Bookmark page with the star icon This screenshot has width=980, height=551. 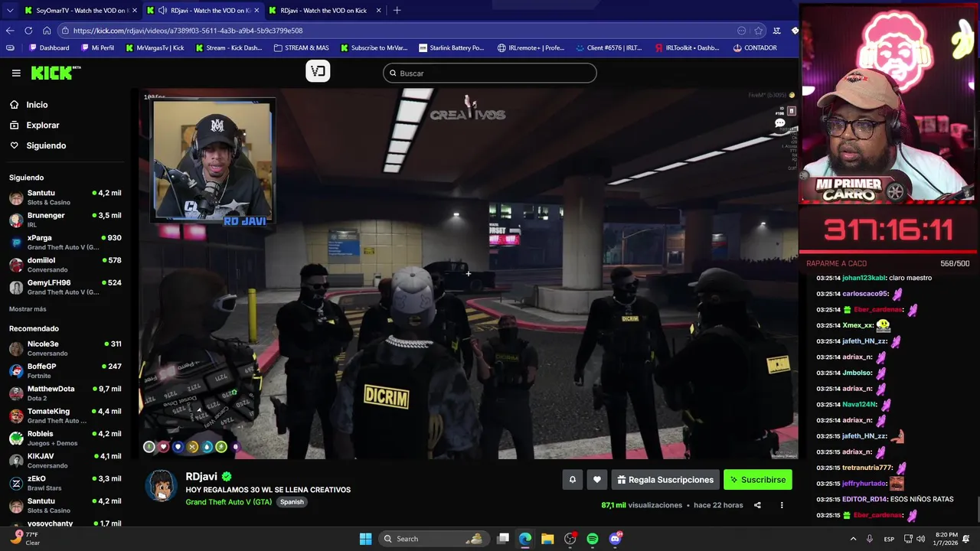(759, 31)
